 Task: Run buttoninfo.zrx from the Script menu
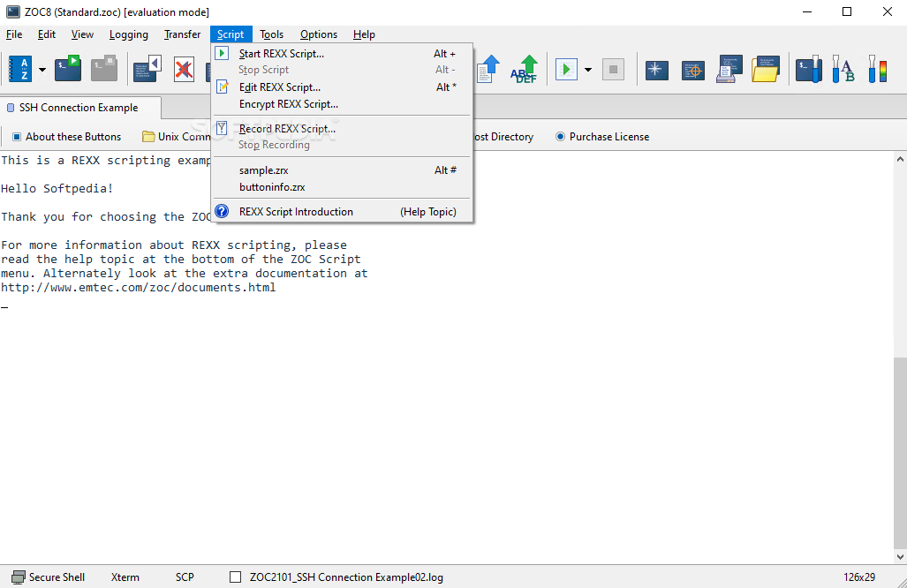click(343, 187)
